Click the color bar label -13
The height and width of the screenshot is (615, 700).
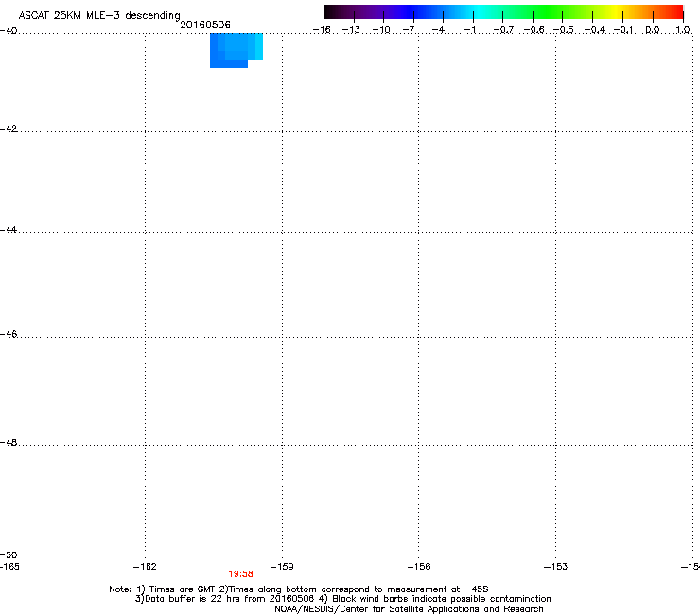click(x=351, y=30)
